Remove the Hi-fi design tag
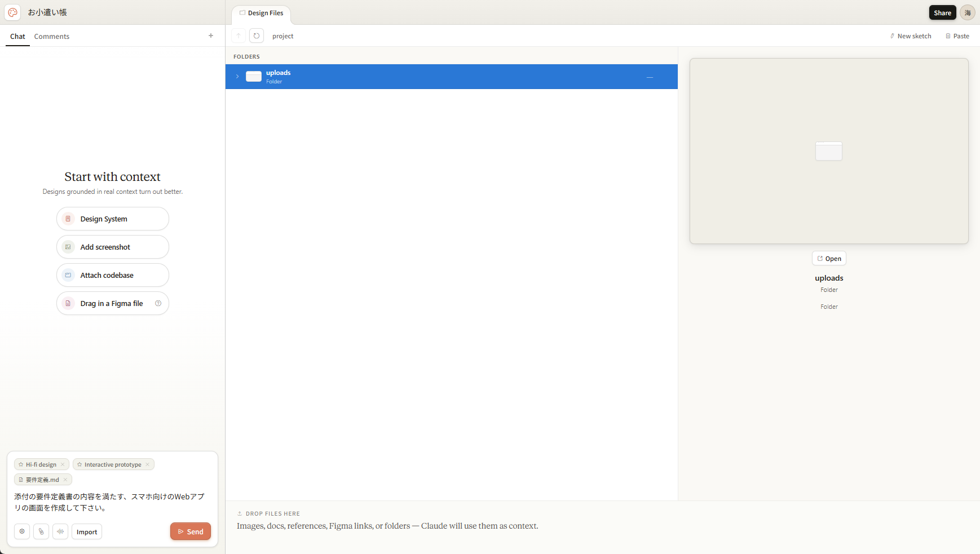Image resolution: width=980 pixels, height=554 pixels. click(x=63, y=464)
